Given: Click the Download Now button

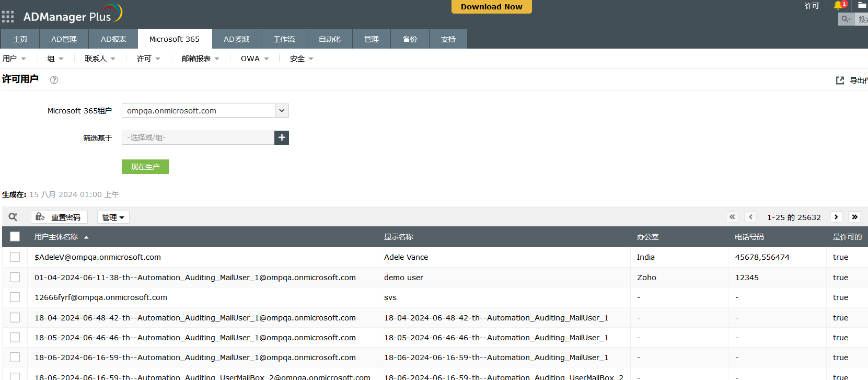Looking at the screenshot, I should point(491,7).
